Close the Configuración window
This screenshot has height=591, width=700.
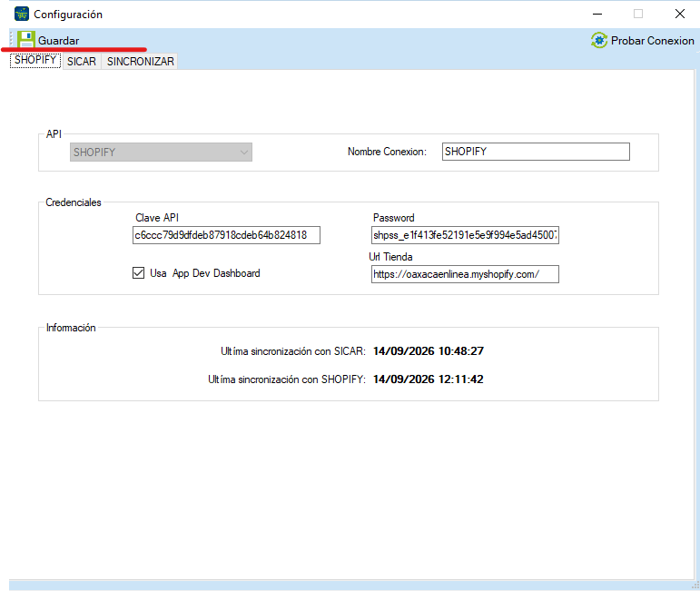coord(679,15)
